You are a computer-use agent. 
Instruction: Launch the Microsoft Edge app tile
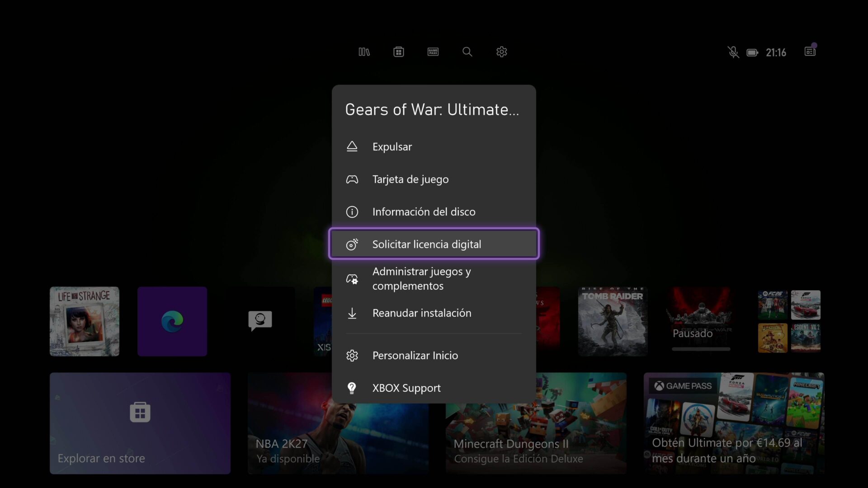click(x=172, y=321)
